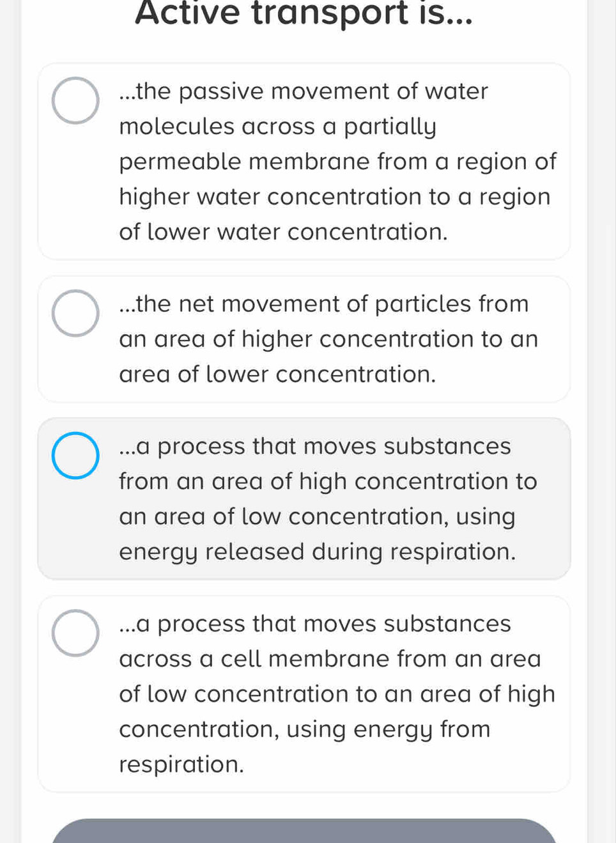
Task: Click text 'concentration, using energy from'
Action: (x=305, y=729)
